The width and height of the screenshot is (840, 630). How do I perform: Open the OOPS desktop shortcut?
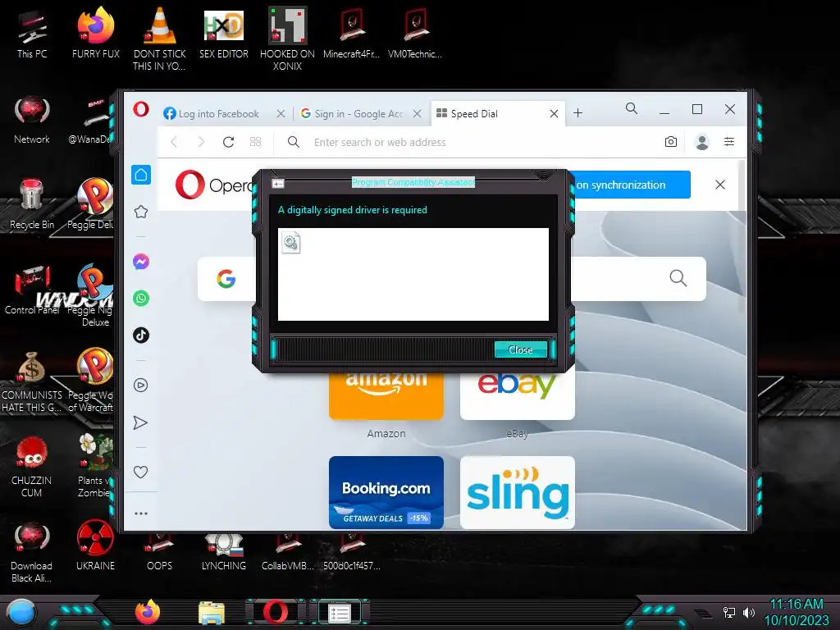[x=160, y=550]
